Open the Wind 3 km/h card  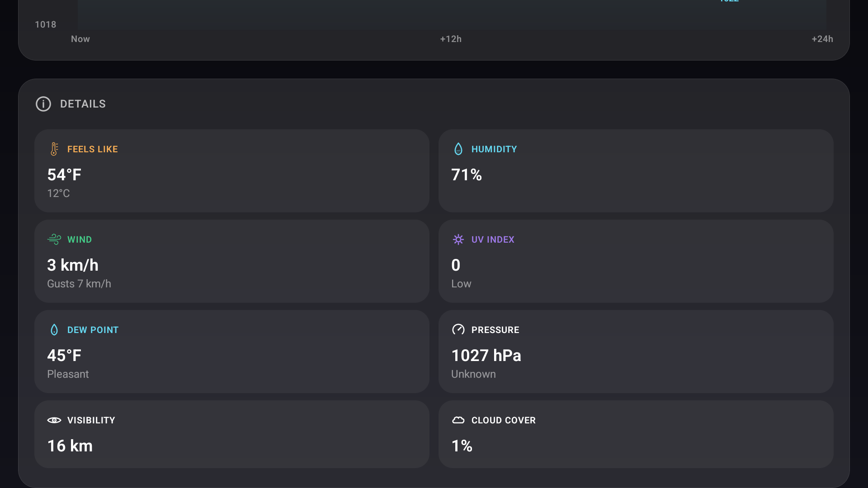coord(231,261)
